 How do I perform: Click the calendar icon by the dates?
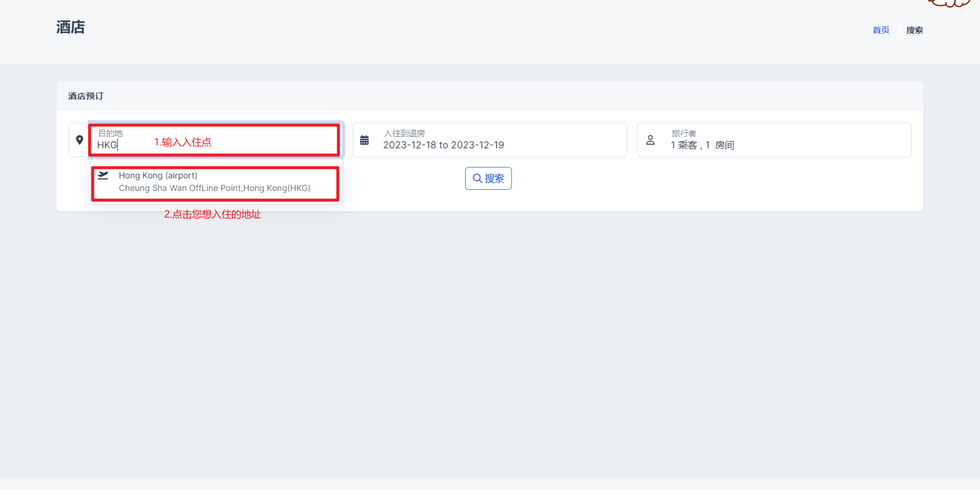(364, 140)
